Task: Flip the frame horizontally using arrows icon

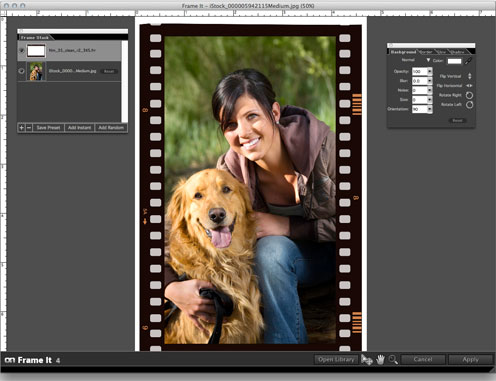Action: [469, 86]
